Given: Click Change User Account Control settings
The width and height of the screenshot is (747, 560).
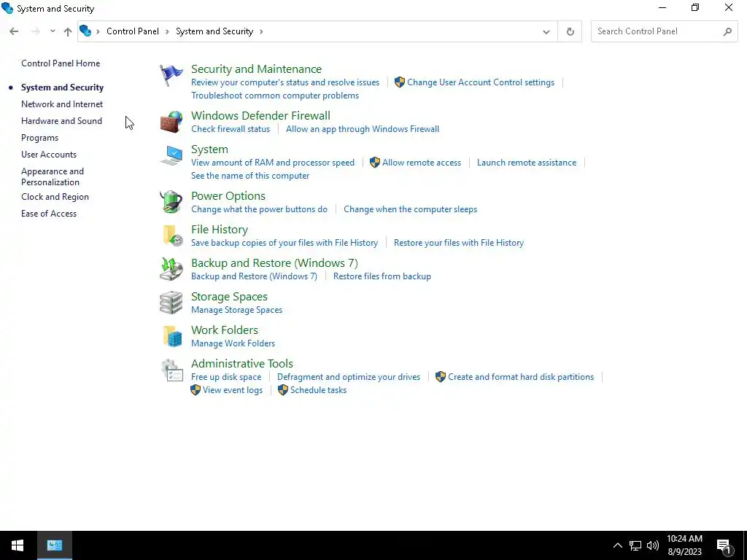Looking at the screenshot, I should (x=481, y=82).
